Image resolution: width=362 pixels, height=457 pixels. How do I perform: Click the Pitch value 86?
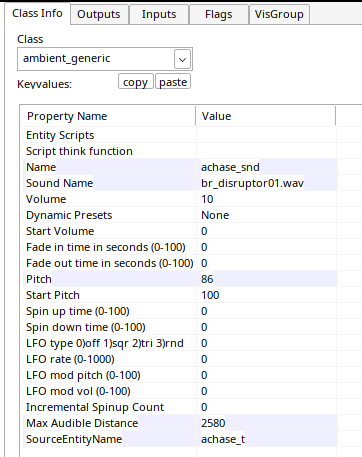[207, 279]
